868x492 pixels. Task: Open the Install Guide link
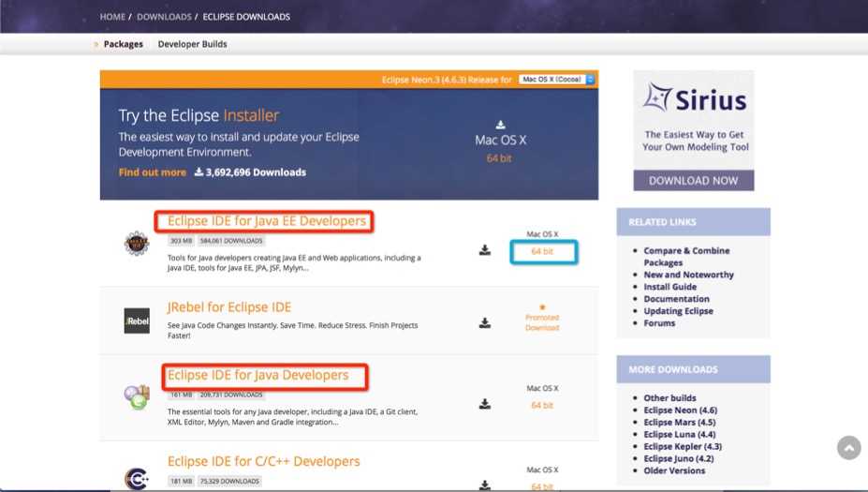(x=669, y=287)
